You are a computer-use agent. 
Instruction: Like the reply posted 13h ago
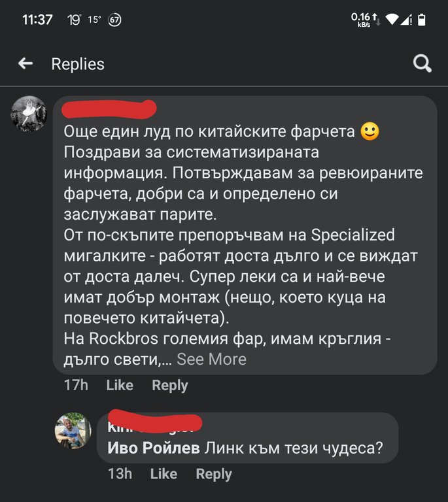(x=164, y=474)
